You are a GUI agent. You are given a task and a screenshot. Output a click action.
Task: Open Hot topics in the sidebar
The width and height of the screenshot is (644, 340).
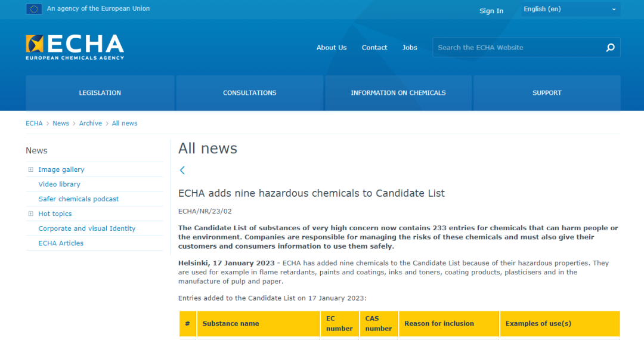(x=55, y=214)
